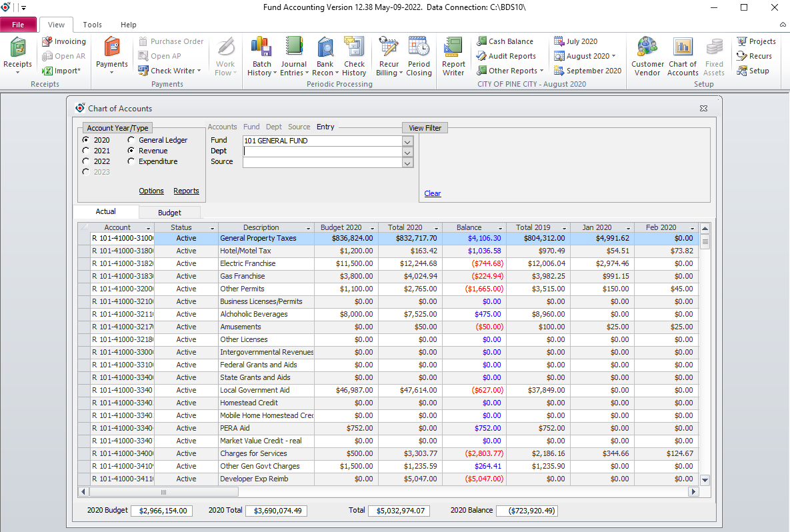Open the Tools ribbon tab
790x532 pixels.
[x=93, y=25]
